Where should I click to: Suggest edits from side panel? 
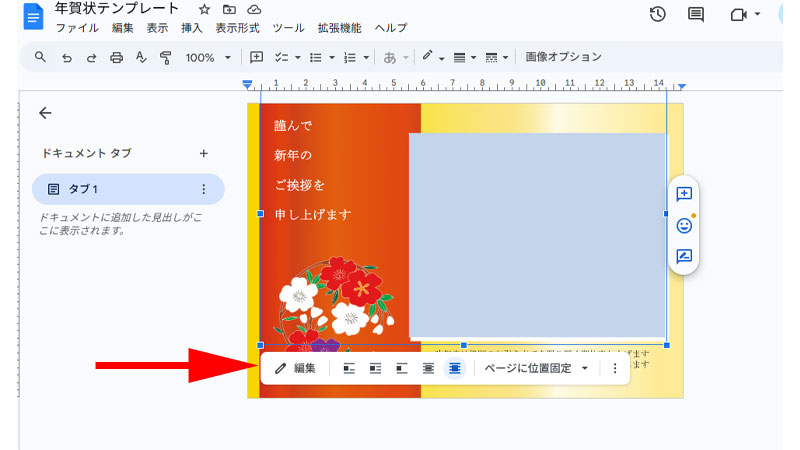pos(684,256)
